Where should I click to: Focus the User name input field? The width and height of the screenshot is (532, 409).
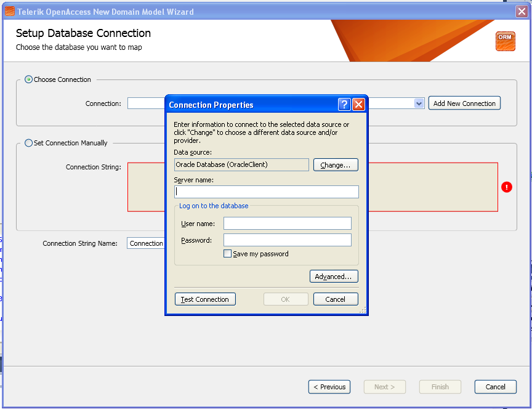click(x=288, y=224)
